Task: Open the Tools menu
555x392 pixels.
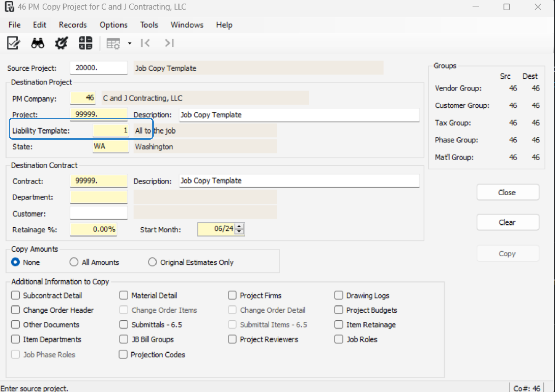Action: (149, 25)
